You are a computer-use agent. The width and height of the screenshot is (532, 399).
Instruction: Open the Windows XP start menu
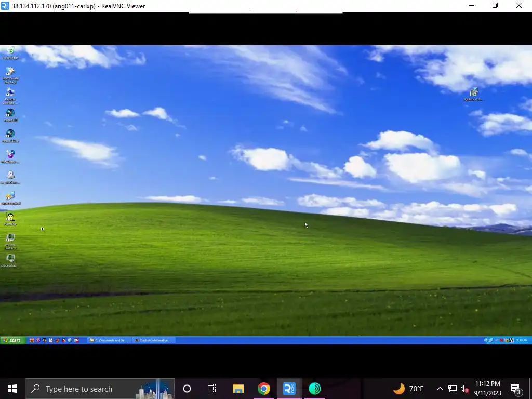13,340
